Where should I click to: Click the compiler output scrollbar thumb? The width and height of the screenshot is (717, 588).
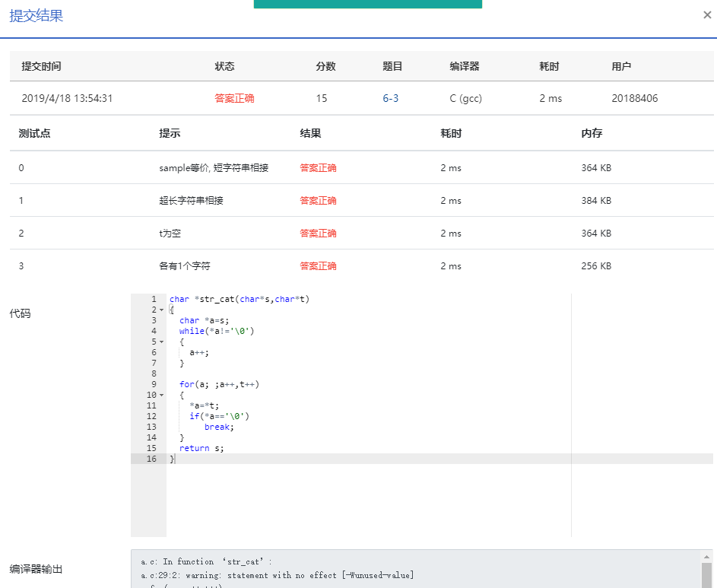pos(706,575)
